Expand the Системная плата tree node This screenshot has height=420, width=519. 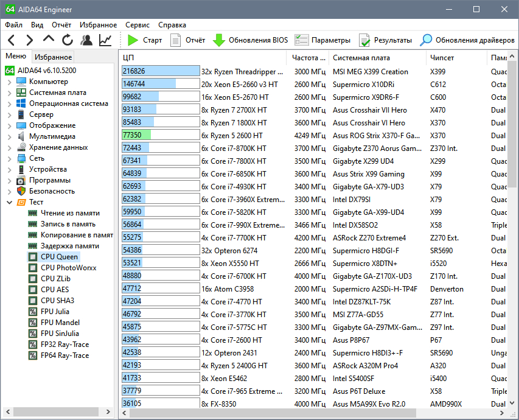10,93
